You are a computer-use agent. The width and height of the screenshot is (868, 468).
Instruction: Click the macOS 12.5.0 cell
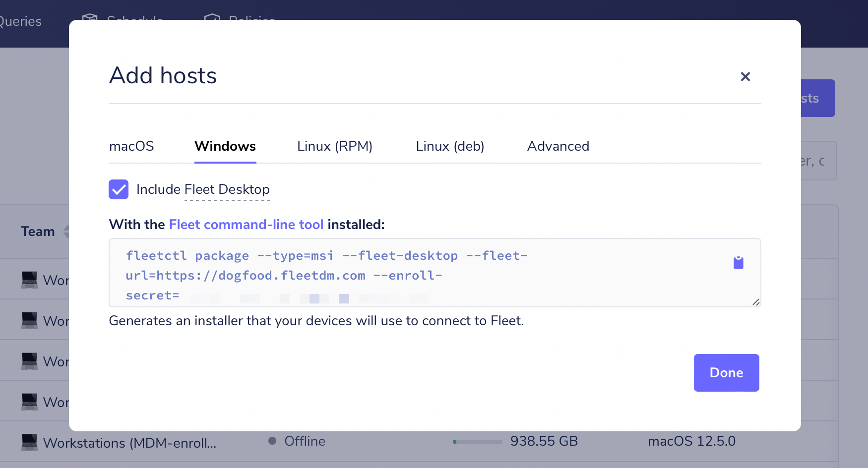click(x=691, y=441)
